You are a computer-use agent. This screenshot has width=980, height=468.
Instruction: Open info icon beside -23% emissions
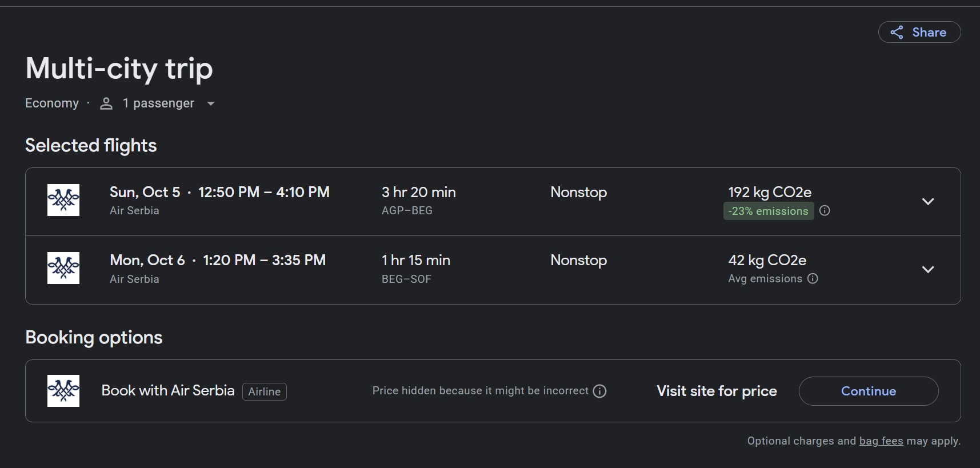click(x=825, y=211)
